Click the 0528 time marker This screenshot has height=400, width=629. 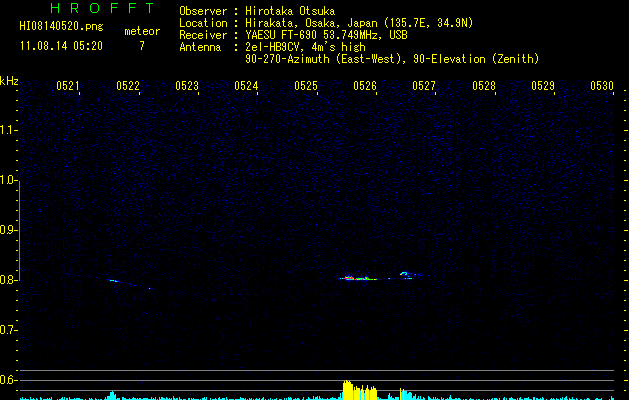point(484,86)
